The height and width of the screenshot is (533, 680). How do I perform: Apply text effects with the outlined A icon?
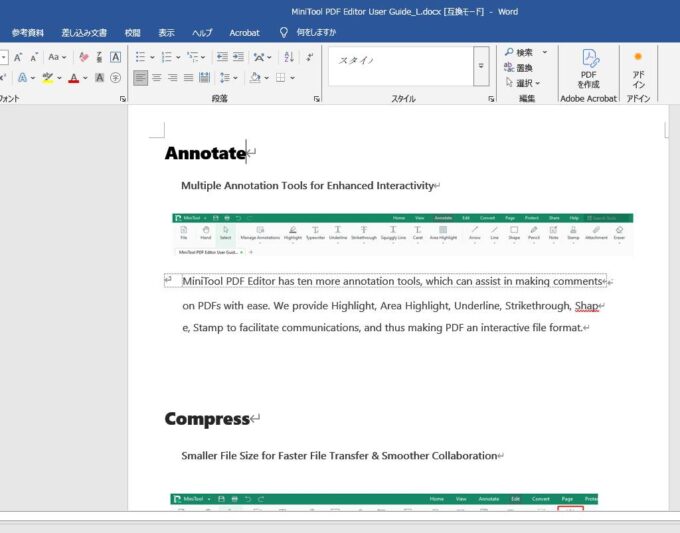(x=22, y=78)
